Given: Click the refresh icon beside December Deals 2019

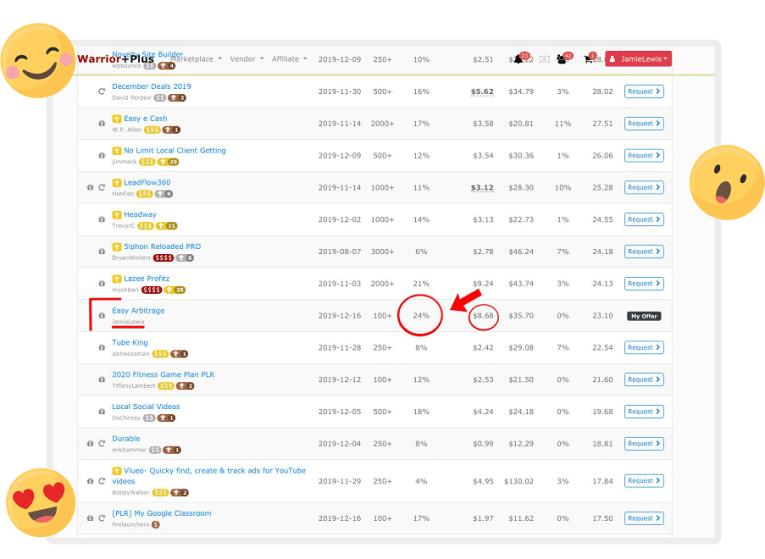Looking at the screenshot, I should pos(101,91).
